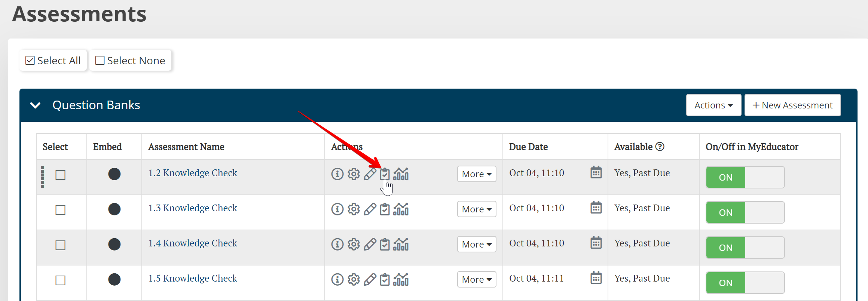
Task: Open chart statistics icon for 1.2 Knowledge Check
Action: tap(401, 174)
